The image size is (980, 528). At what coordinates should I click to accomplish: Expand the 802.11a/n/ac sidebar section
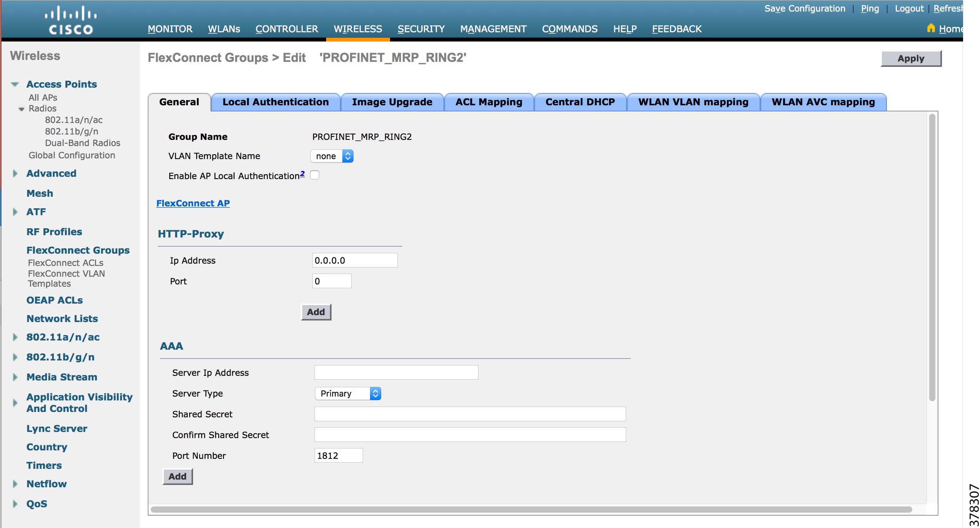(x=15, y=337)
